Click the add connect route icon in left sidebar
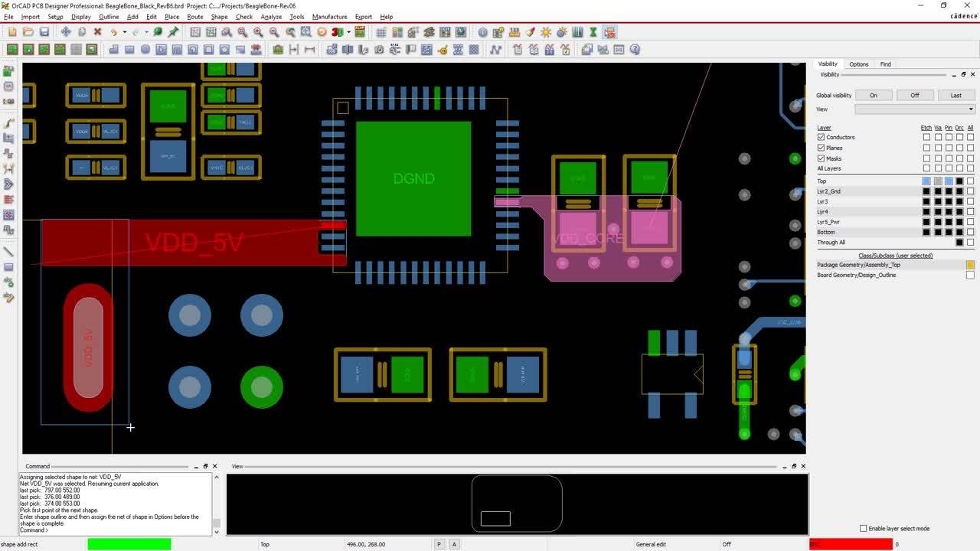 coord(9,122)
